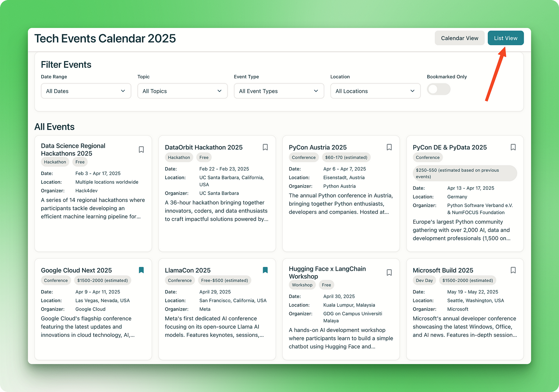The image size is (559, 392).
Task: Click organizer Hack4dev
Action: (x=86, y=191)
